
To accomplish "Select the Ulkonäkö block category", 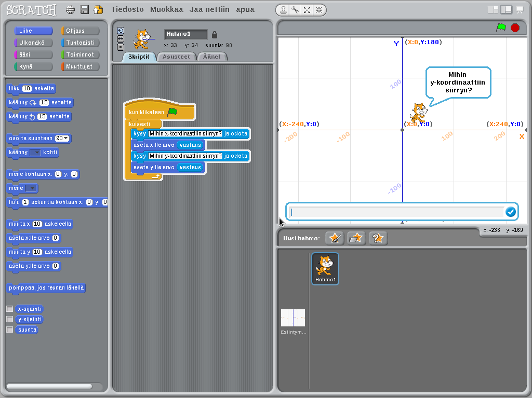I will [x=33, y=43].
